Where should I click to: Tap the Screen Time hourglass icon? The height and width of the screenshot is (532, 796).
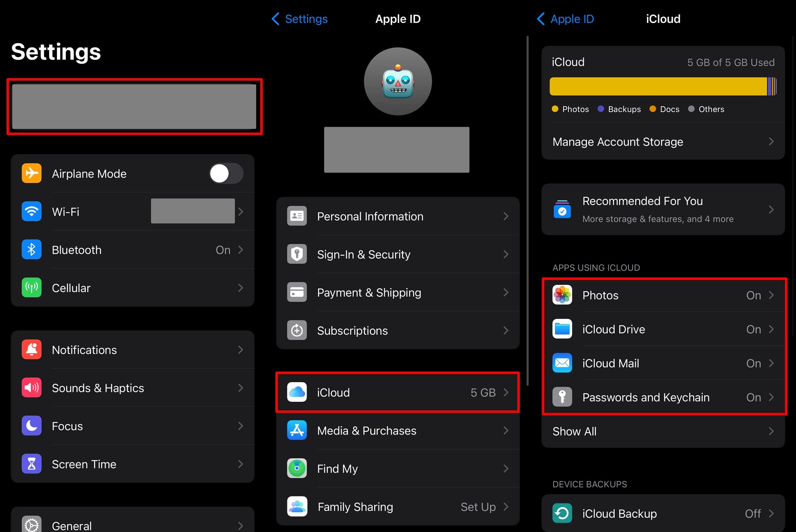[32, 464]
